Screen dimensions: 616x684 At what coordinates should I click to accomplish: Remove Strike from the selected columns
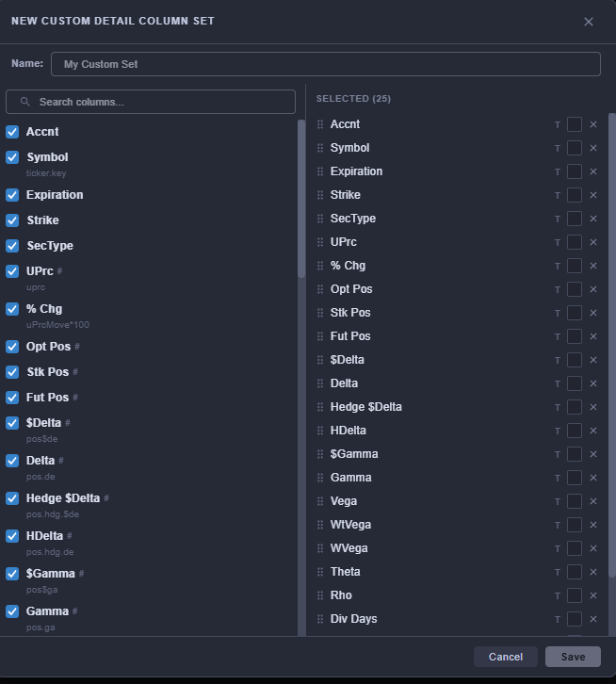pyautogui.click(x=593, y=195)
